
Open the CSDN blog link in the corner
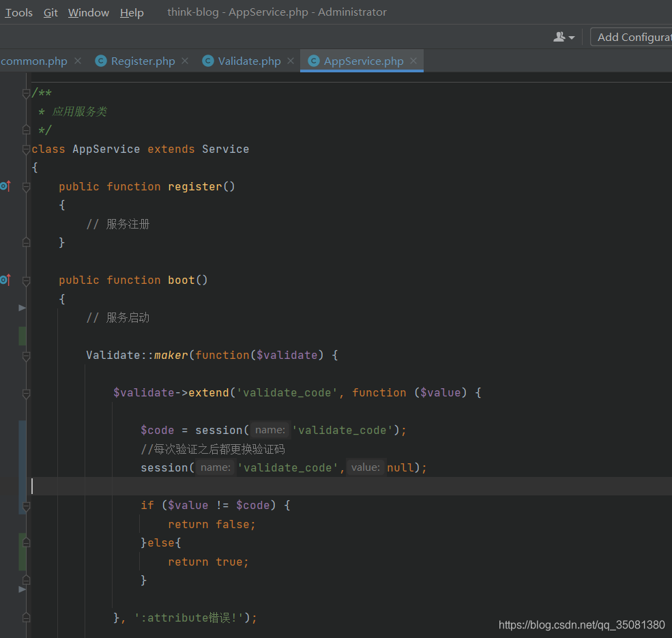(581, 624)
